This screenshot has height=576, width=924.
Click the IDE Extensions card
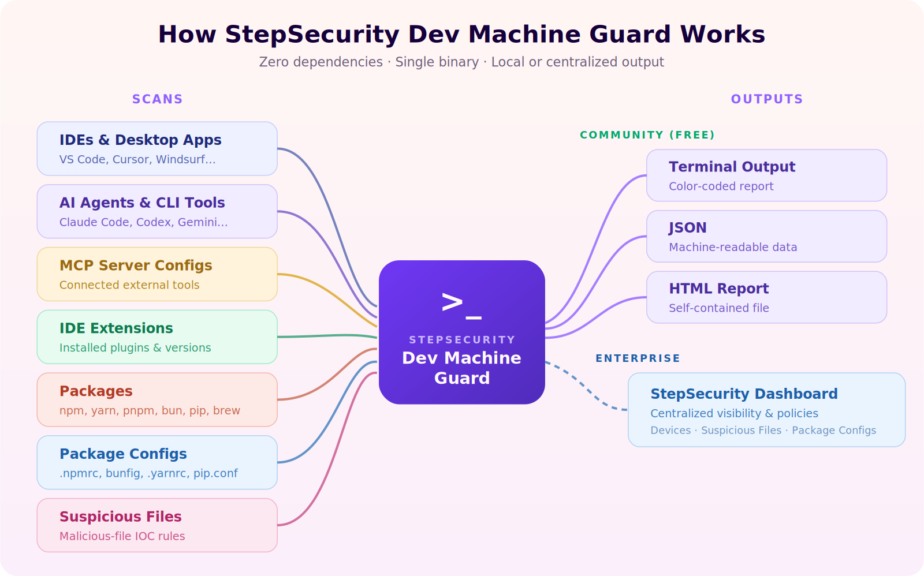pos(157,337)
